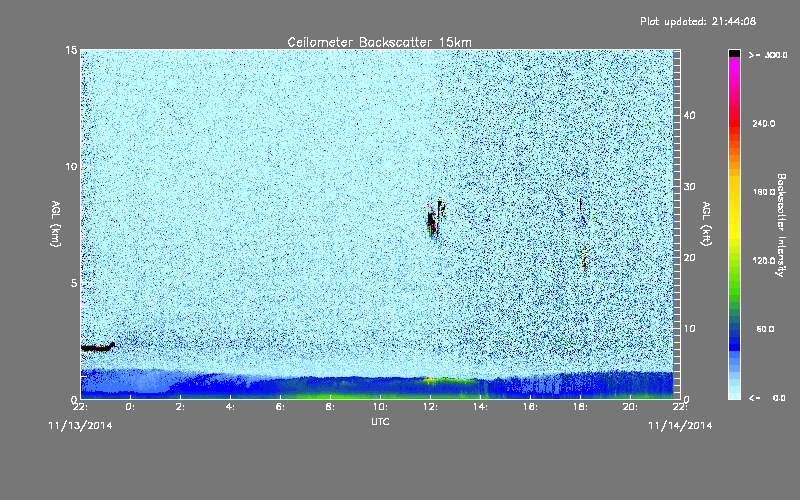
Task: Click the 'Plot updated: 21:44:08' timestamp
Action: [698, 21]
